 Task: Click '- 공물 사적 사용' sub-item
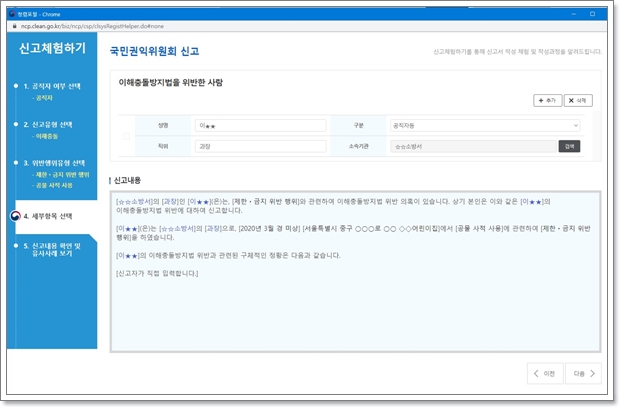point(52,185)
